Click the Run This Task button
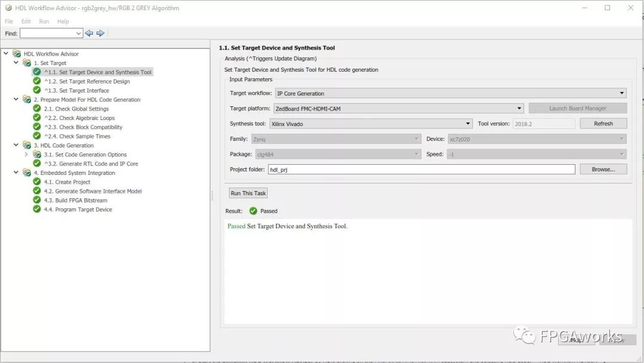Screen dimensions: 644x363 click(x=248, y=193)
